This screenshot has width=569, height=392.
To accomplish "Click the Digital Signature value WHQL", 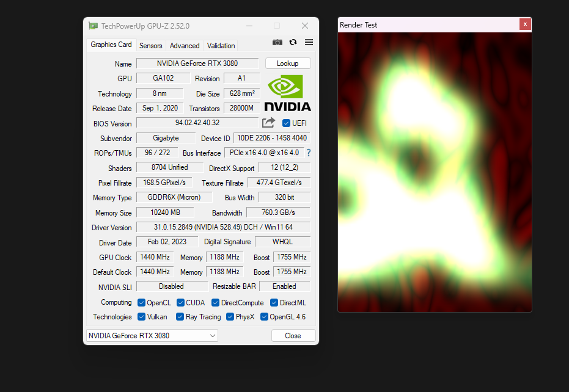I will 283,242.
